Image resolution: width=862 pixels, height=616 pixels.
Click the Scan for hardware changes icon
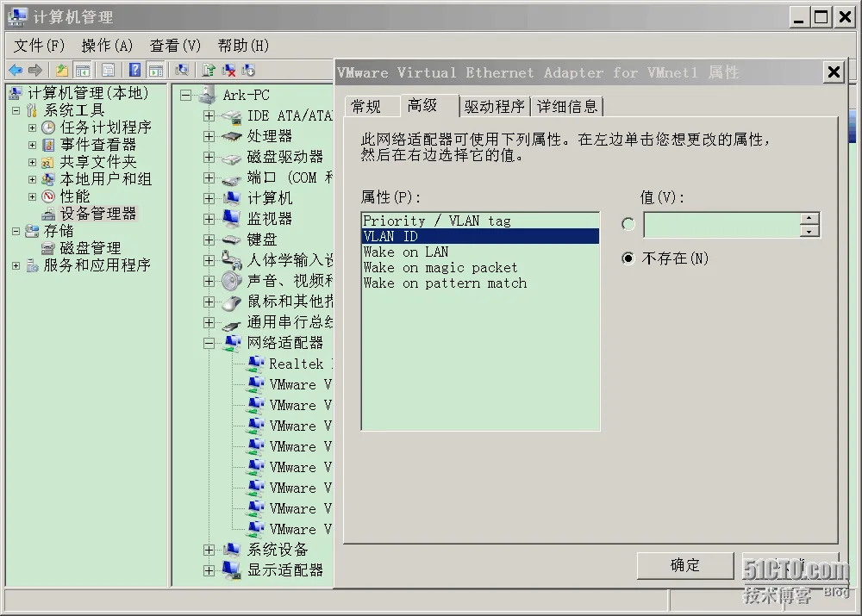(182, 71)
